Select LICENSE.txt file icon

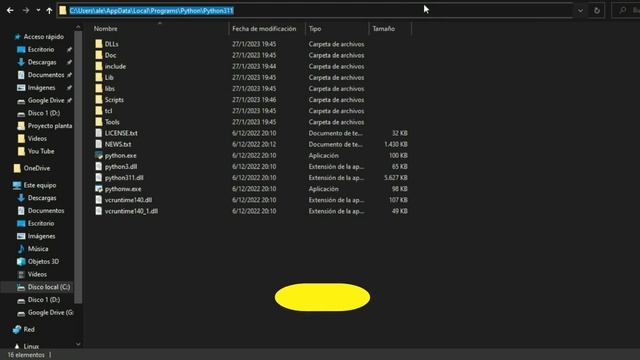pyautogui.click(x=99, y=133)
